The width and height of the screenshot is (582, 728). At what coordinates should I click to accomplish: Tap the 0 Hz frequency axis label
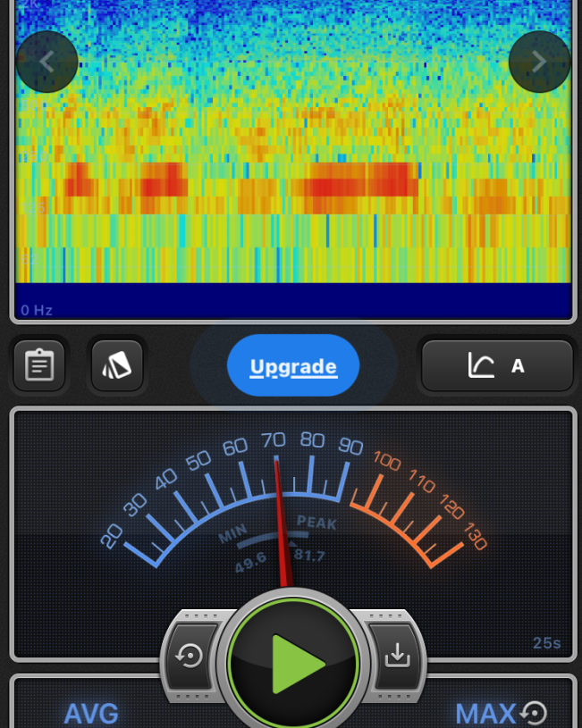[37, 310]
